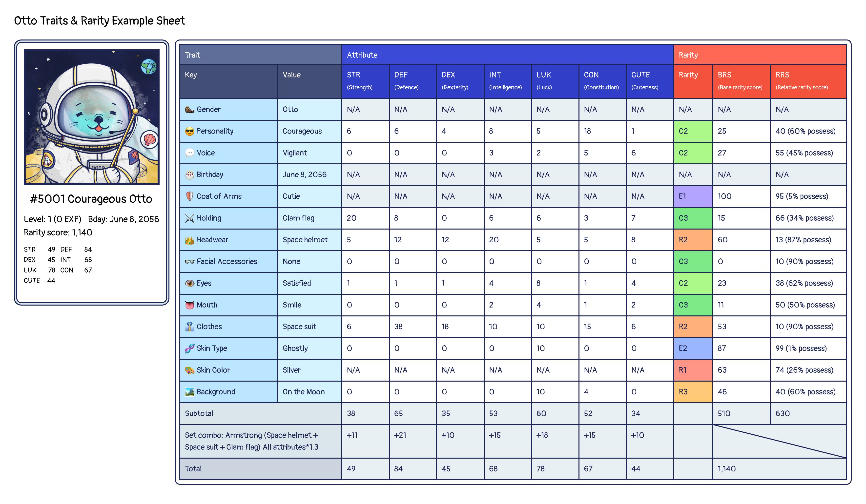The width and height of the screenshot is (866, 504).
Task: Click the Voice speech bubble icon
Action: (x=189, y=153)
